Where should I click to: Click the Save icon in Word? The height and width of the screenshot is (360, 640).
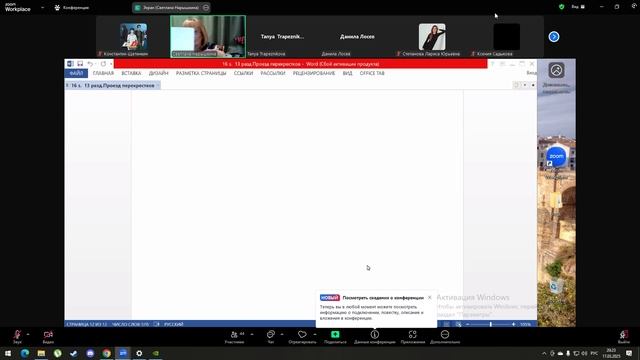[80, 64]
